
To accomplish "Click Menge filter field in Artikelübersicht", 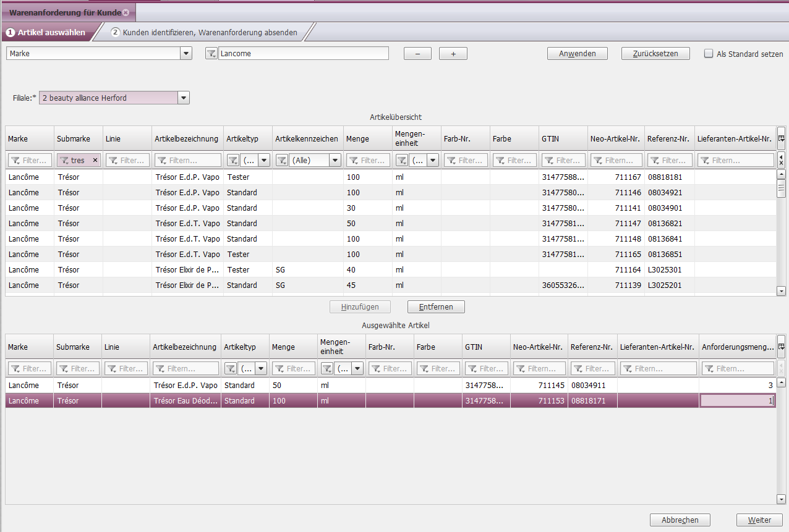I will pyautogui.click(x=368, y=161).
